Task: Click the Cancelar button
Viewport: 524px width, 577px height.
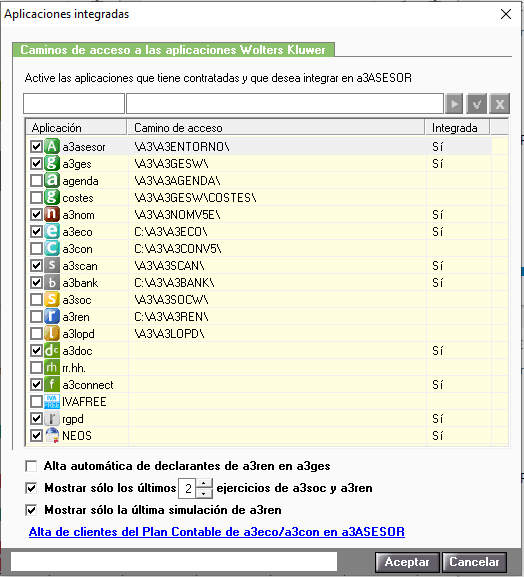Action: 474,562
